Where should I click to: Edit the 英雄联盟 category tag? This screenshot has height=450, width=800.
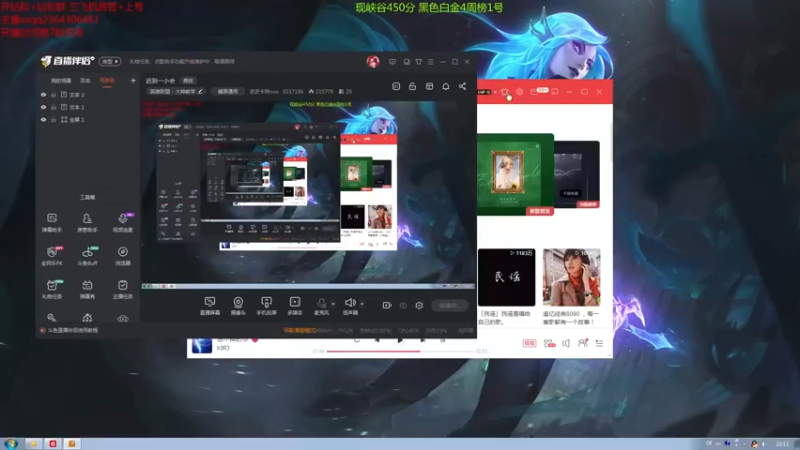tap(176, 91)
